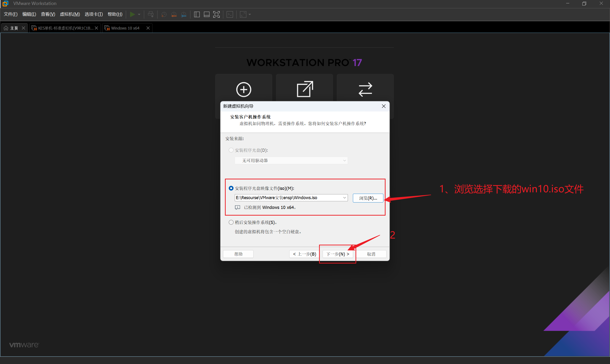This screenshot has width=610, height=364.
Task: Toggle the library sidebar view icon
Action: (197, 15)
